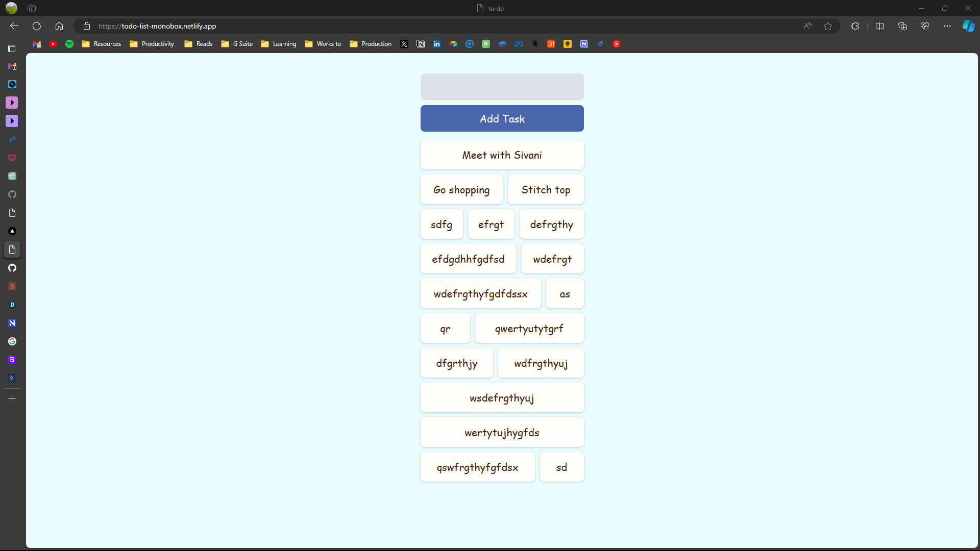Toggle the vertical tabs pane icon
This screenshot has height=551, width=980.
click(x=12, y=48)
